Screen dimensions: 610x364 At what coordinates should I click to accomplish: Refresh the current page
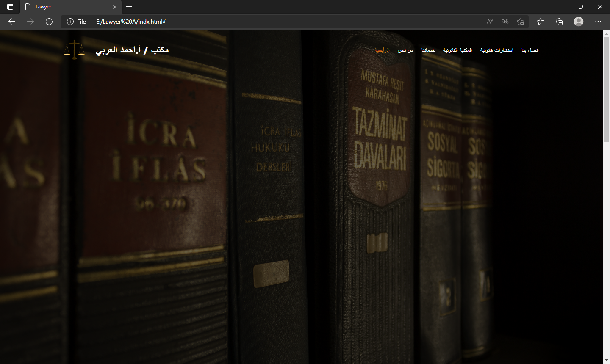click(x=49, y=22)
